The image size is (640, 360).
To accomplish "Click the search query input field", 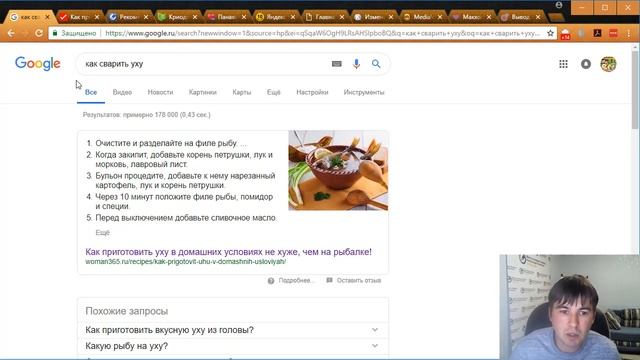I will 204,64.
